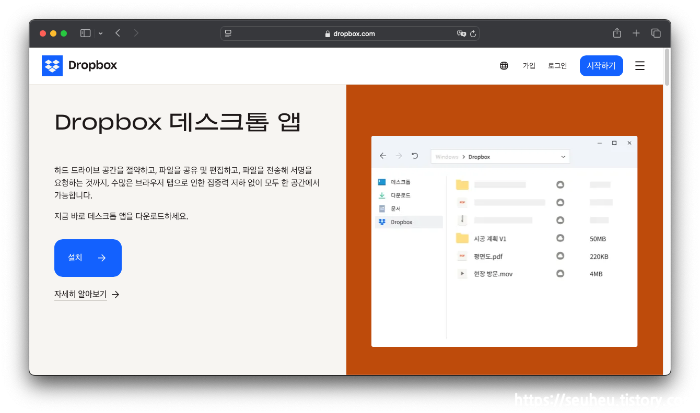This screenshot has width=700, height=413.
Task: Click the yellow minimize window button
Action: 53,33
